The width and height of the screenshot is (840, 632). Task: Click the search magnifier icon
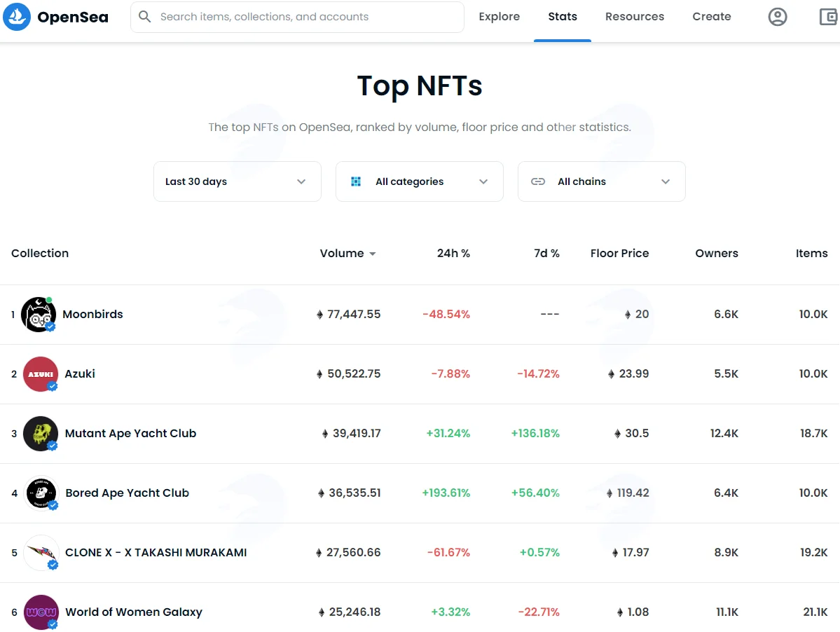(x=144, y=17)
